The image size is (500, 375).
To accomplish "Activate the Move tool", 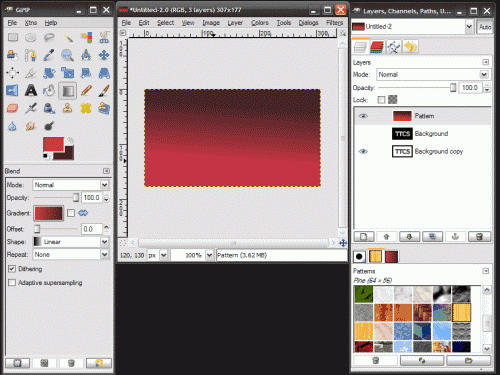I will (104, 55).
